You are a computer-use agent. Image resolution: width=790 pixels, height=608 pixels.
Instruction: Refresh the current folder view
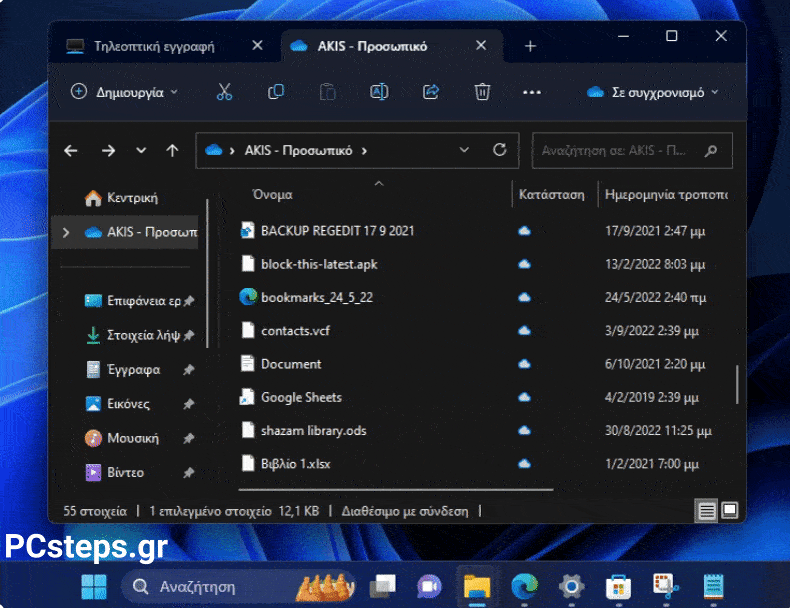coord(499,150)
